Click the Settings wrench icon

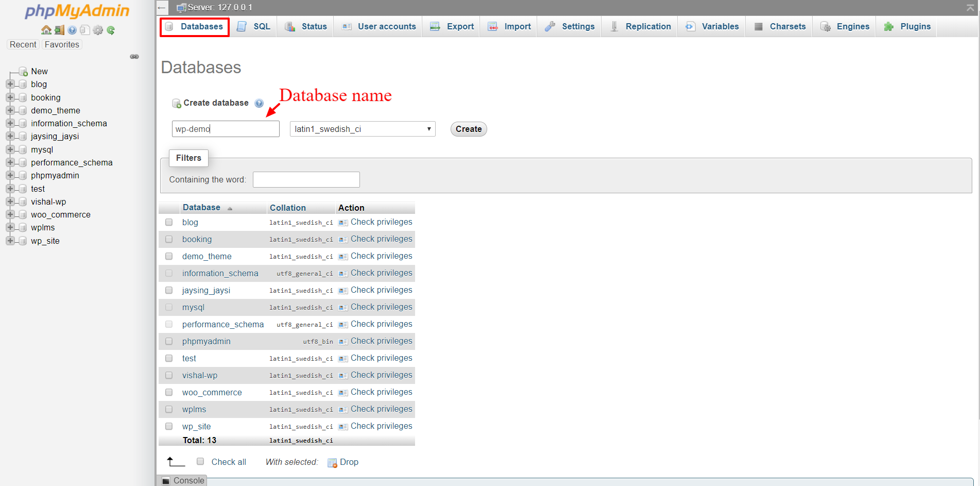point(550,27)
